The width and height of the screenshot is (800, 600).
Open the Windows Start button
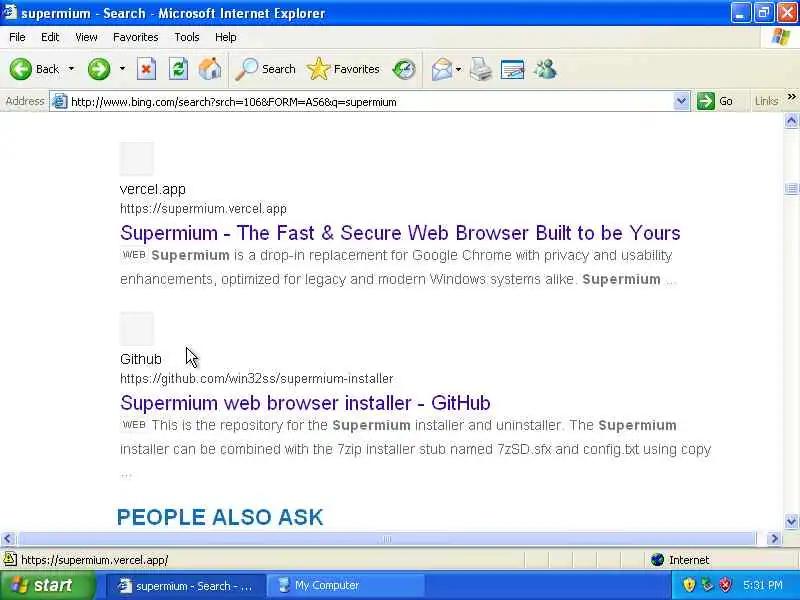point(48,585)
